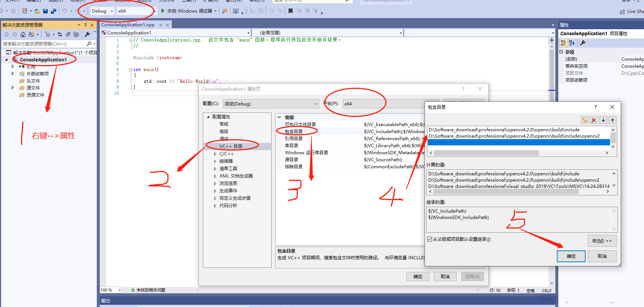Select the 常规 item under 配置属性
Image resolution: width=644 pixels, height=307 pixels.
224,124
